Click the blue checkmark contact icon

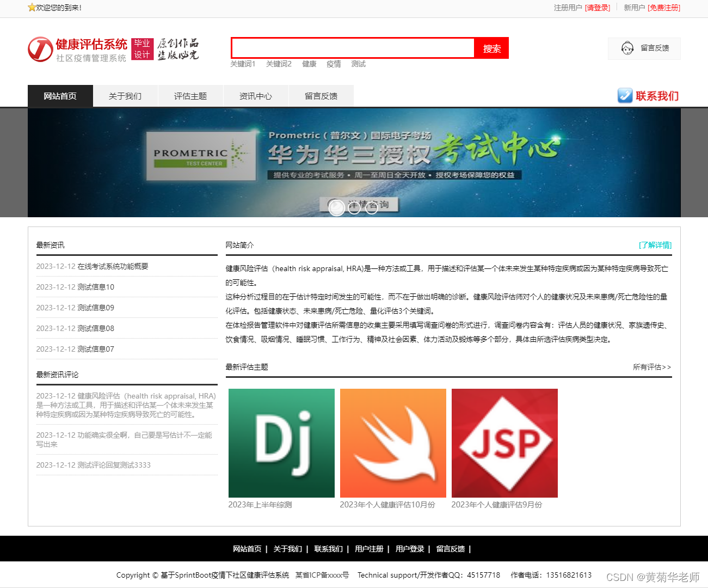point(625,96)
